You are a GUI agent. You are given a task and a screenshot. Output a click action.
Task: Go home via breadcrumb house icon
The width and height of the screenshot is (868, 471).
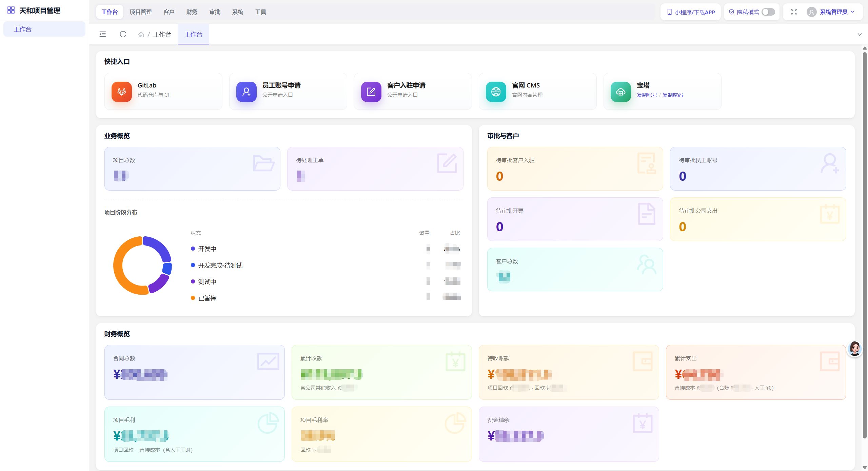point(141,35)
